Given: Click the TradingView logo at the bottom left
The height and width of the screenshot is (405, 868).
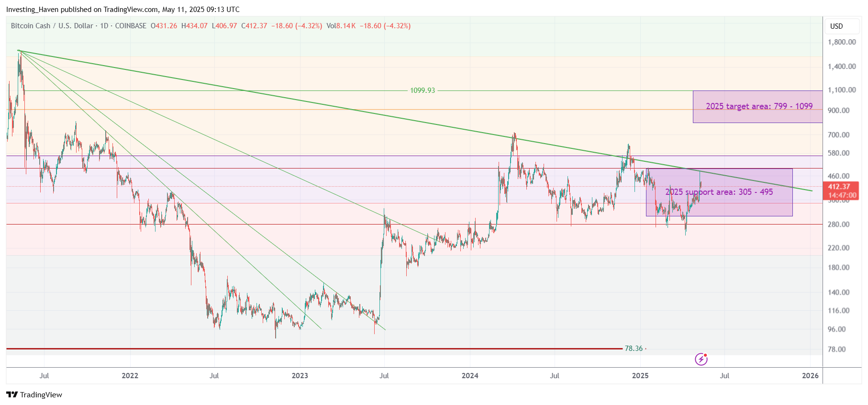Looking at the screenshot, I should click(34, 394).
